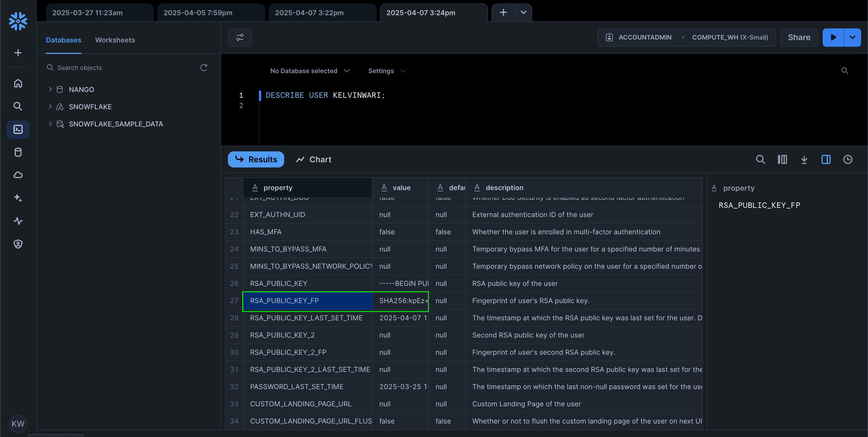This screenshot has width=868, height=437.
Task: Click the SNOWFLAKE application database icon
Action: click(x=60, y=106)
